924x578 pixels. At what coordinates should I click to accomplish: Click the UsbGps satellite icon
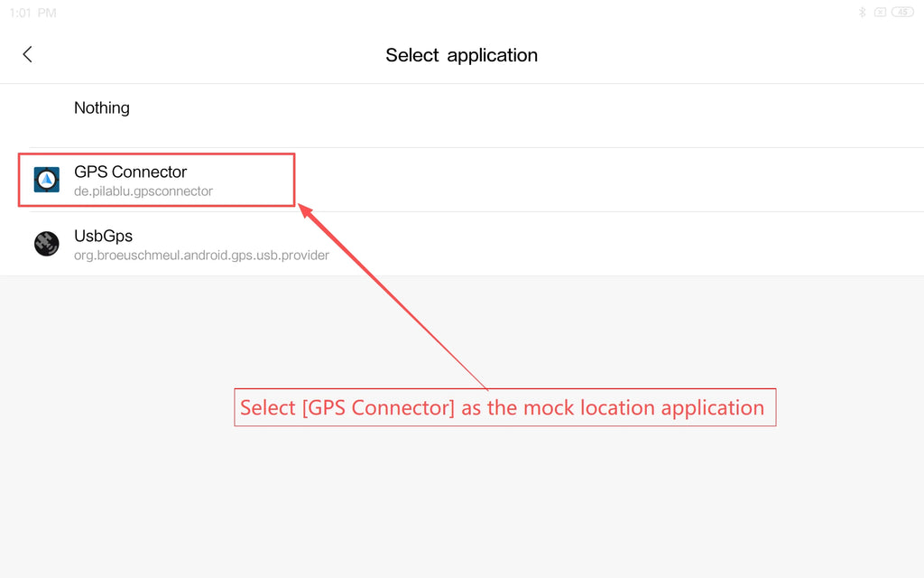(x=47, y=244)
